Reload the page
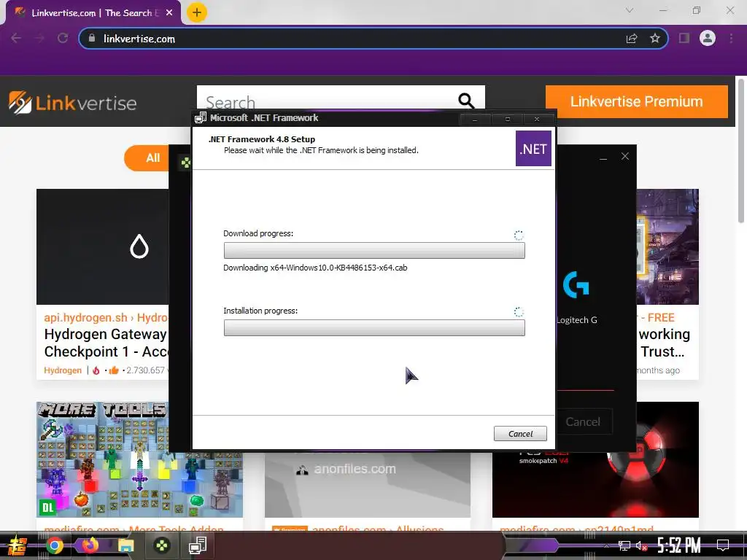The width and height of the screenshot is (747, 560). pos(63,38)
